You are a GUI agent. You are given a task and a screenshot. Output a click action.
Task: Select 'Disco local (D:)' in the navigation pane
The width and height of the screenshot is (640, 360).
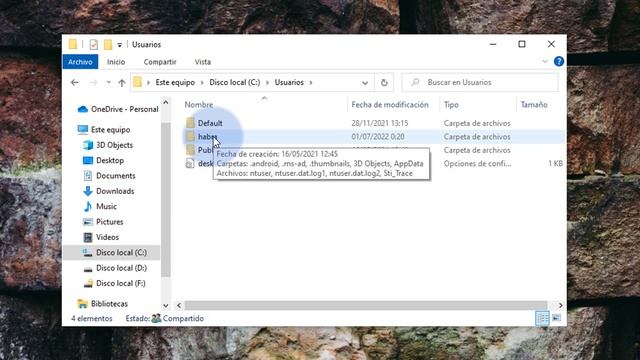121,268
